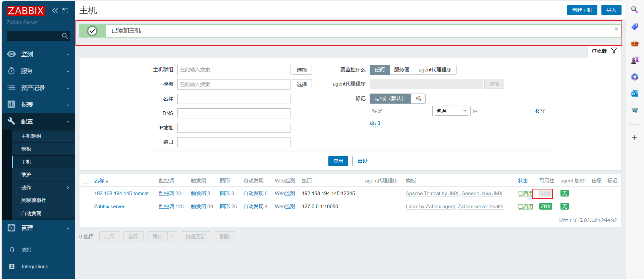Choose 服务器 under 要监控什么

coord(402,70)
